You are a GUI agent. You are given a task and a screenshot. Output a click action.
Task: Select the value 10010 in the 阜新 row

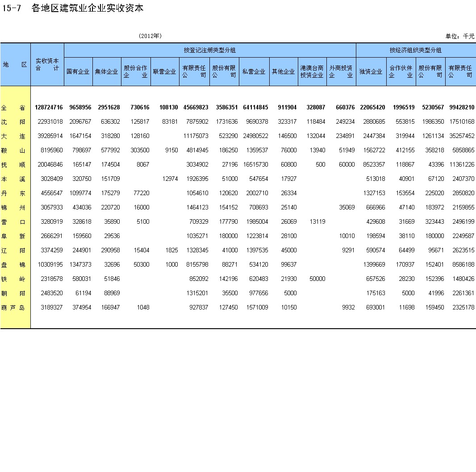347,236
